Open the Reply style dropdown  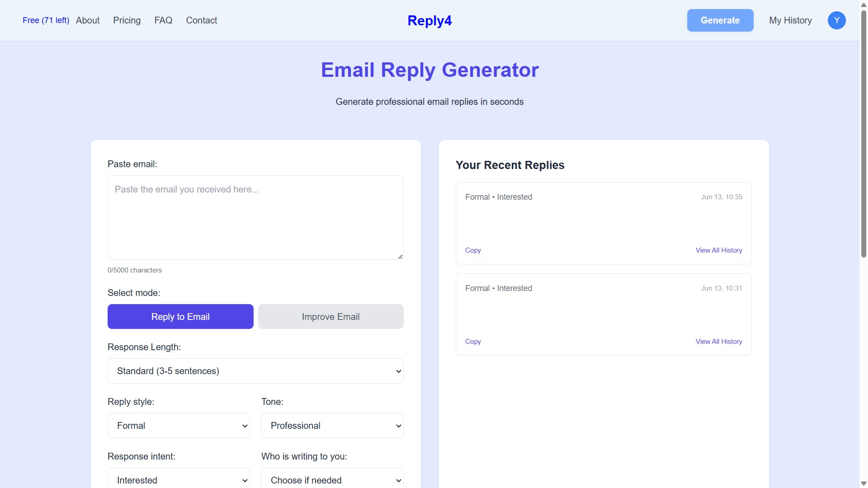179,426
